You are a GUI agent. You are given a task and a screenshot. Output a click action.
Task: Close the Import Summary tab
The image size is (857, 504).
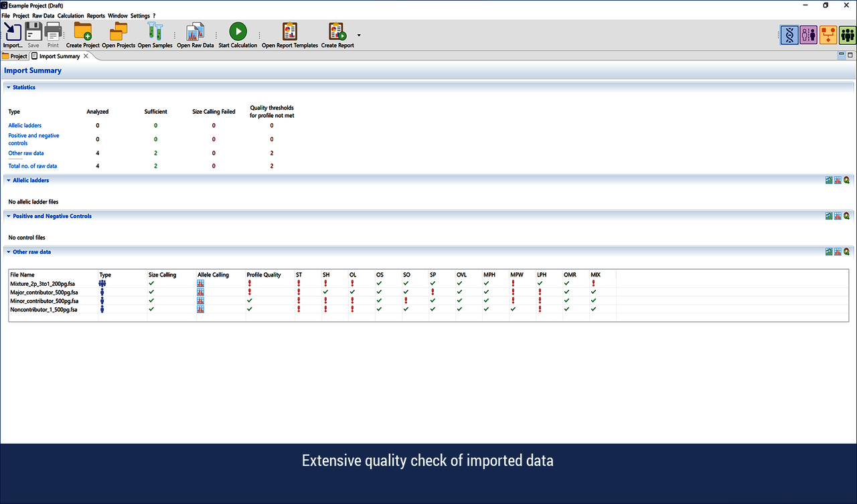pyautogui.click(x=86, y=56)
